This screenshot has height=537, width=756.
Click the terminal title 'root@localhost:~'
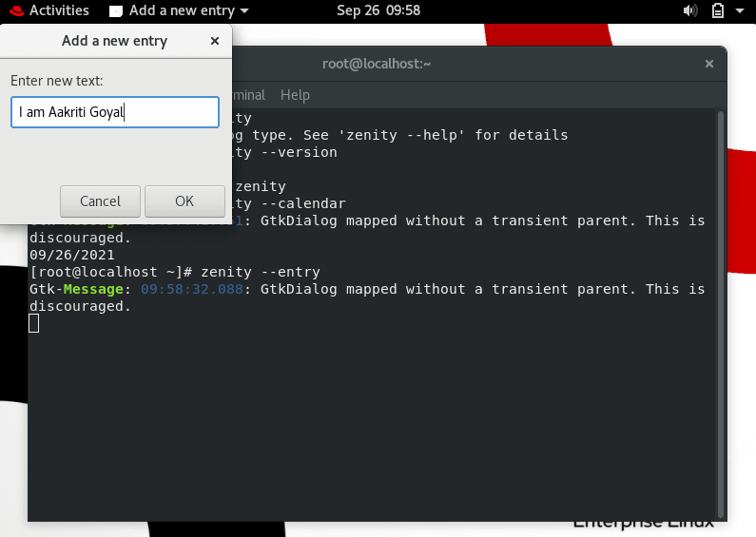[x=377, y=64]
